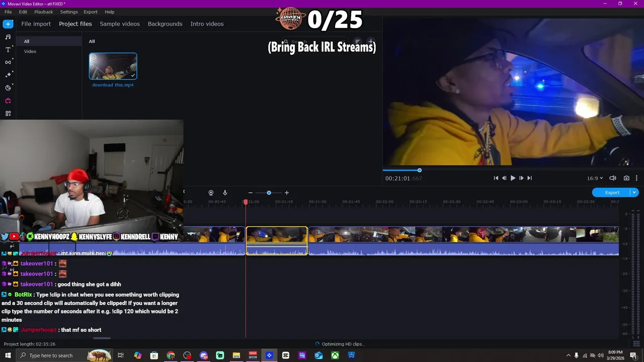The image size is (644, 362).
Task: Open the File menu
Action: (x=8, y=12)
